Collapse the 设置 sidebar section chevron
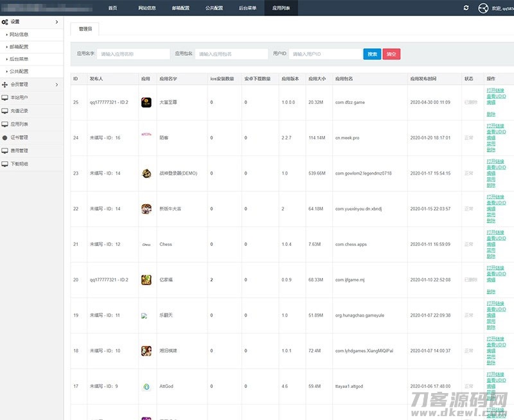514x420 pixels. (x=57, y=22)
